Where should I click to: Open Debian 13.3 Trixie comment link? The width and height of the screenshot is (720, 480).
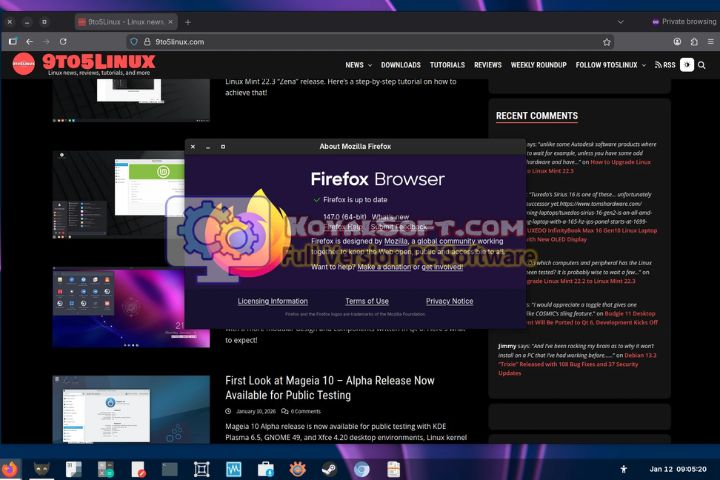click(577, 364)
